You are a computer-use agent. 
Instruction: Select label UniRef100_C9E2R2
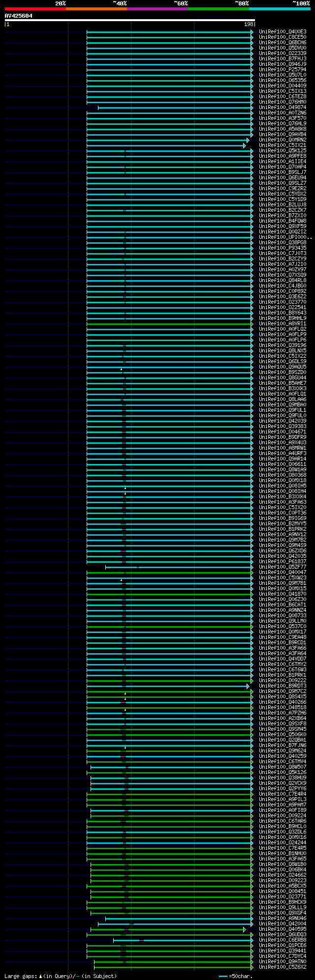pos(283,189)
